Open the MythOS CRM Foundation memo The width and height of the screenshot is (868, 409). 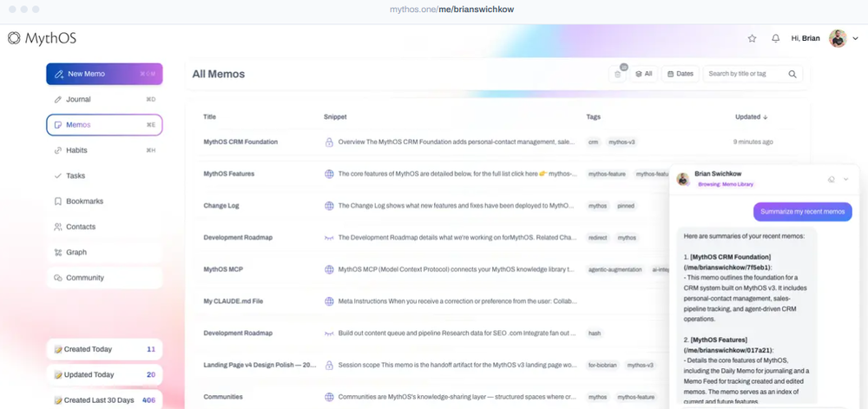240,142
